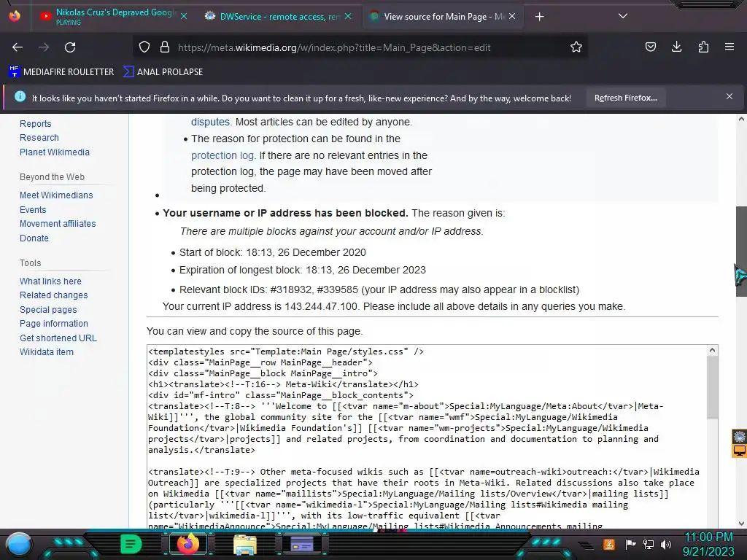
Task: Open the Firefox hamburger application menu
Action: tap(729, 47)
